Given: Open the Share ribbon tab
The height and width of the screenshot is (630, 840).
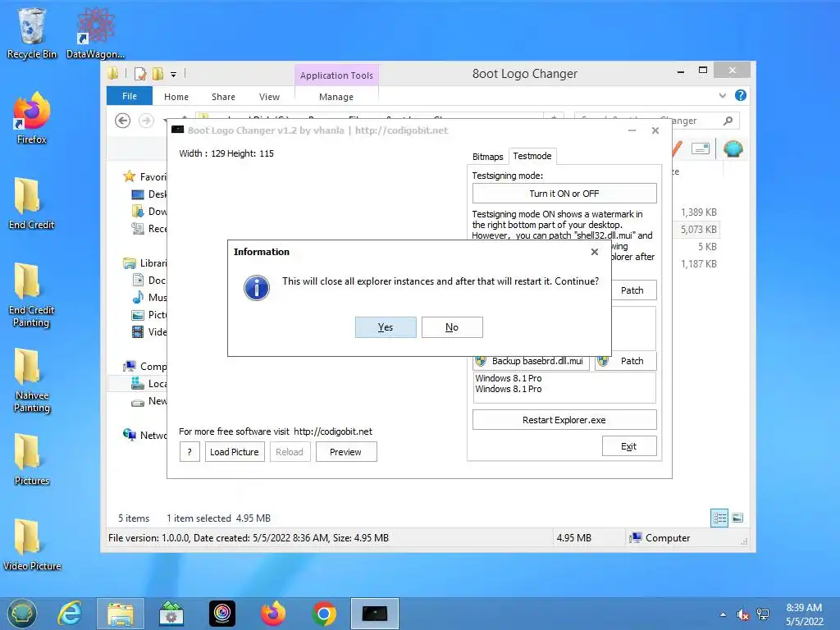Looking at the screenshot, I should (x=223, y=97).
